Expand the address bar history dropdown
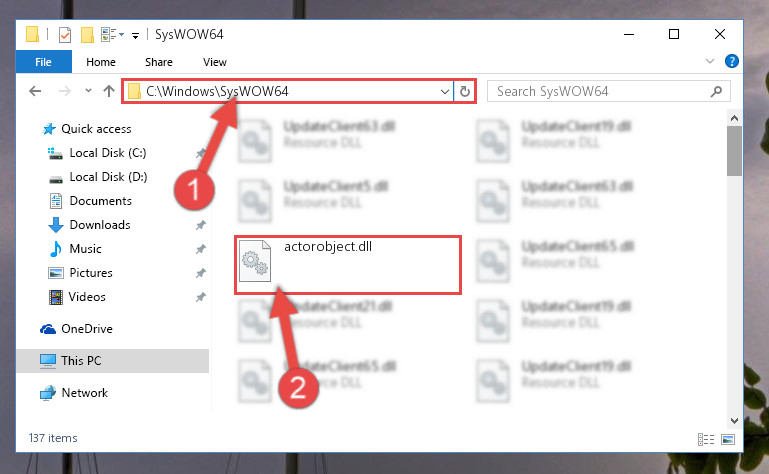This screenshot has height=474, width=769. click(x=444, y=92)
